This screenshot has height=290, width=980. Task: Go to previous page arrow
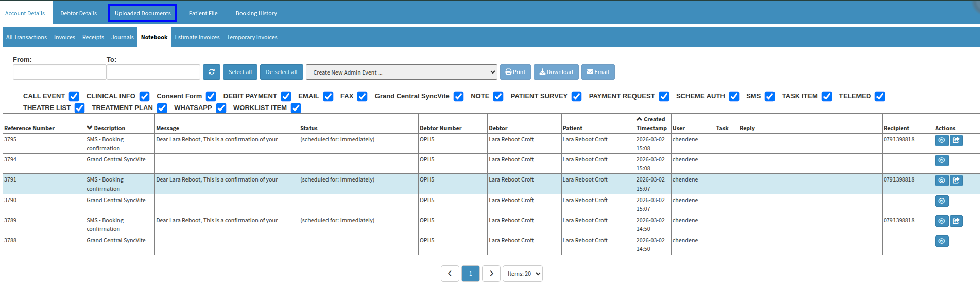click(450, 274)
